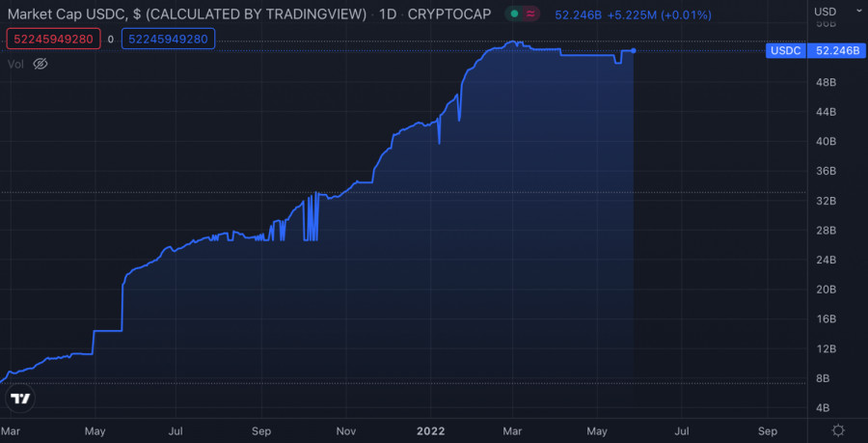Click the 52.246B current price tag
Viewport: 868px width, 443px height.
837,51
